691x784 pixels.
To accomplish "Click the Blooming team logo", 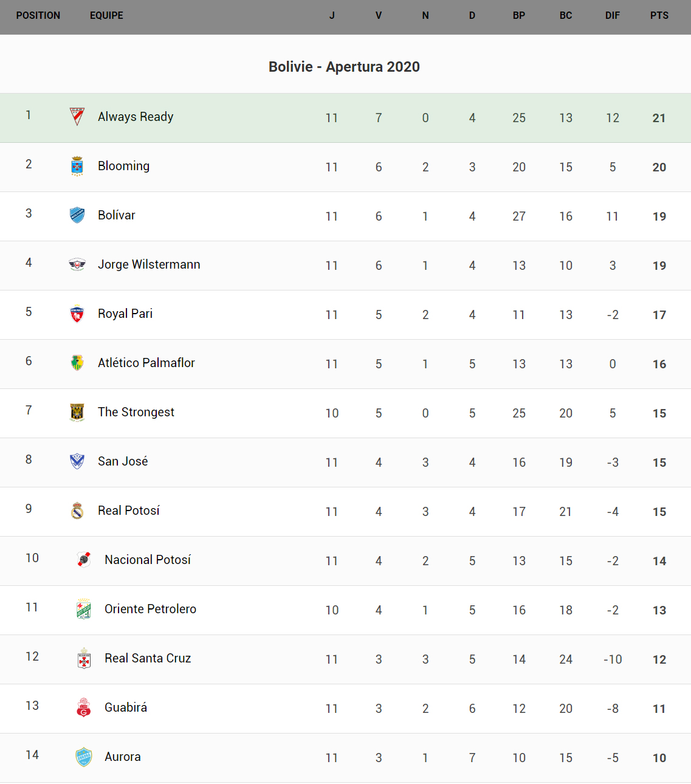I will (77, 166).
